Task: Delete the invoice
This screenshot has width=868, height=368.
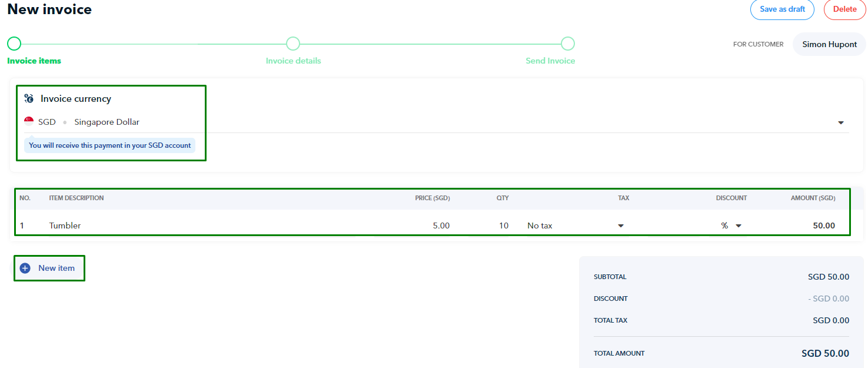Action: (x=844, y=9)
